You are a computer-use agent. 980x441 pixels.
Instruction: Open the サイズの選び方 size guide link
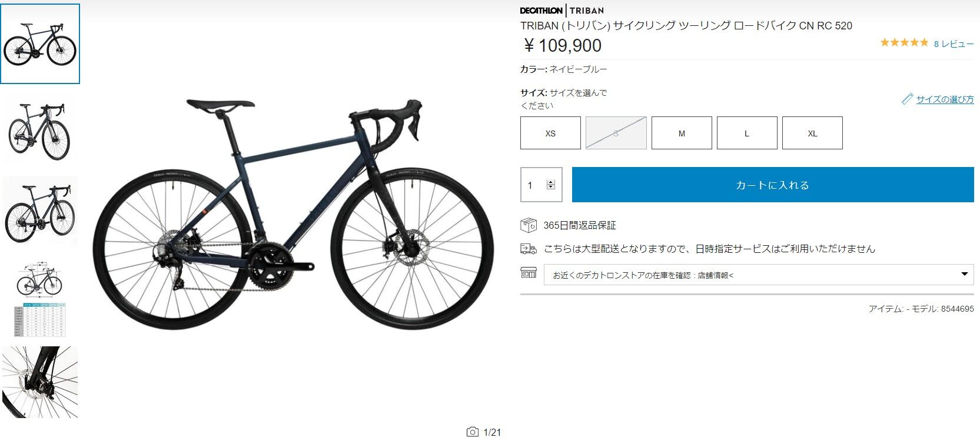pos(945,99)
